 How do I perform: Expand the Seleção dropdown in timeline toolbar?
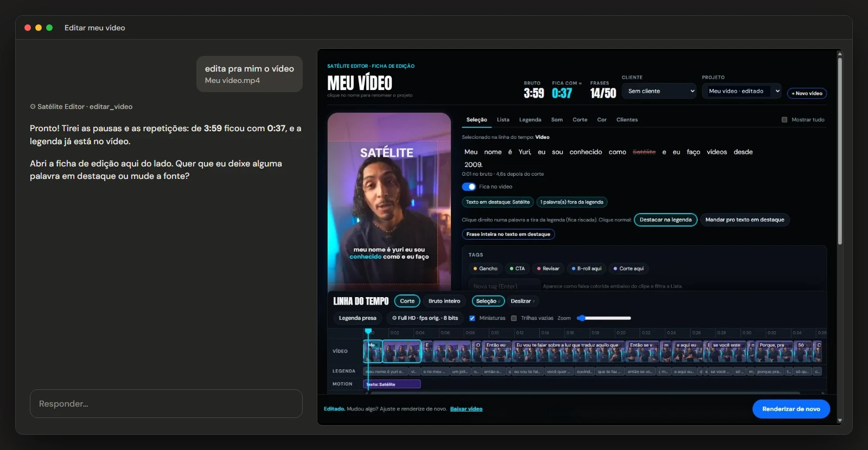pos(488,301)
